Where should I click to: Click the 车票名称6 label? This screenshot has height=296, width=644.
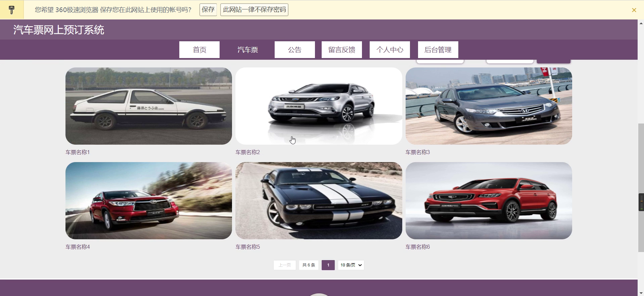418,247
